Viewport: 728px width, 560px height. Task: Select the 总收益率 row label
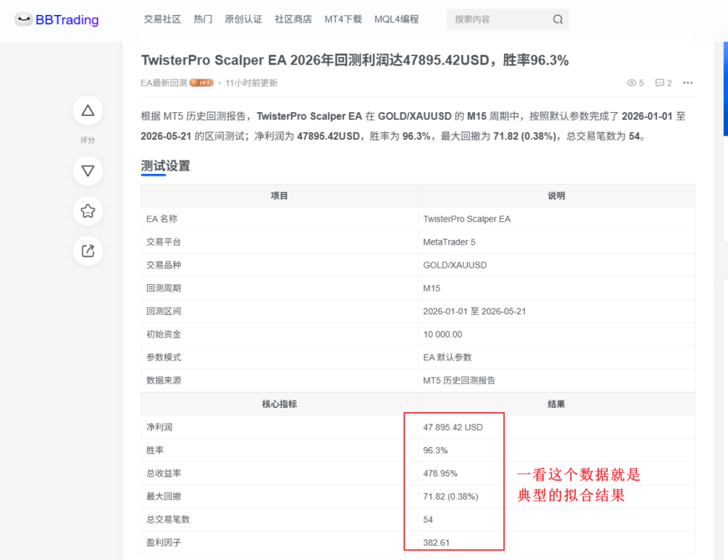tap(164, 473)
